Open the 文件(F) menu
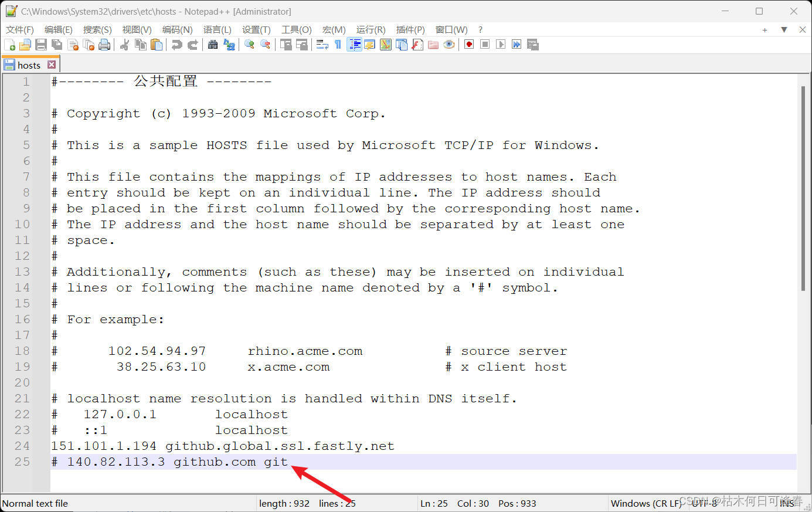 20,29
